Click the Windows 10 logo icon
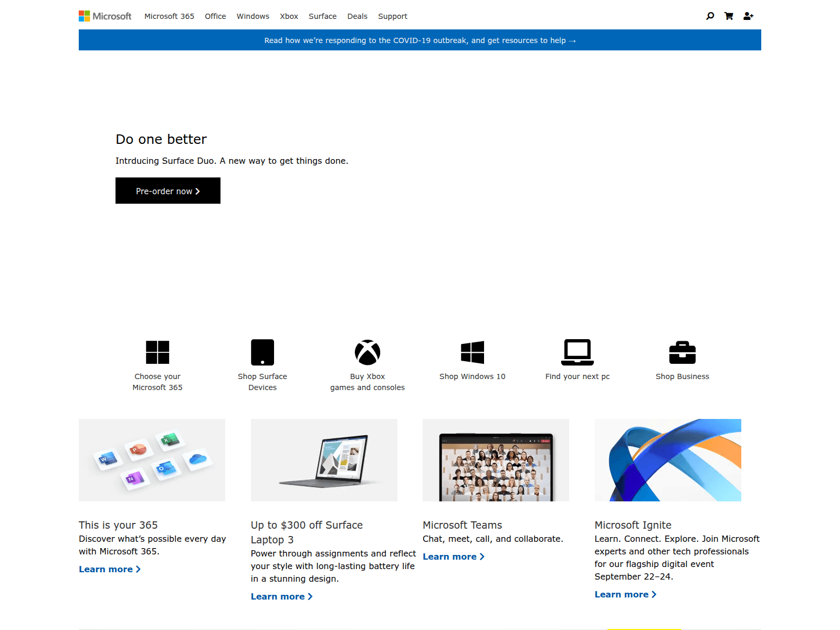 point(472,352)
